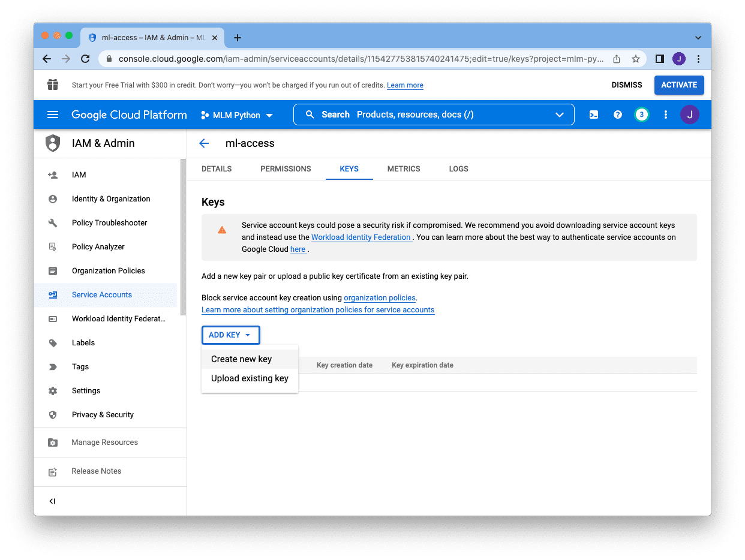
Task: Click the Tags chevron-shaped icon
Action: 53,367
